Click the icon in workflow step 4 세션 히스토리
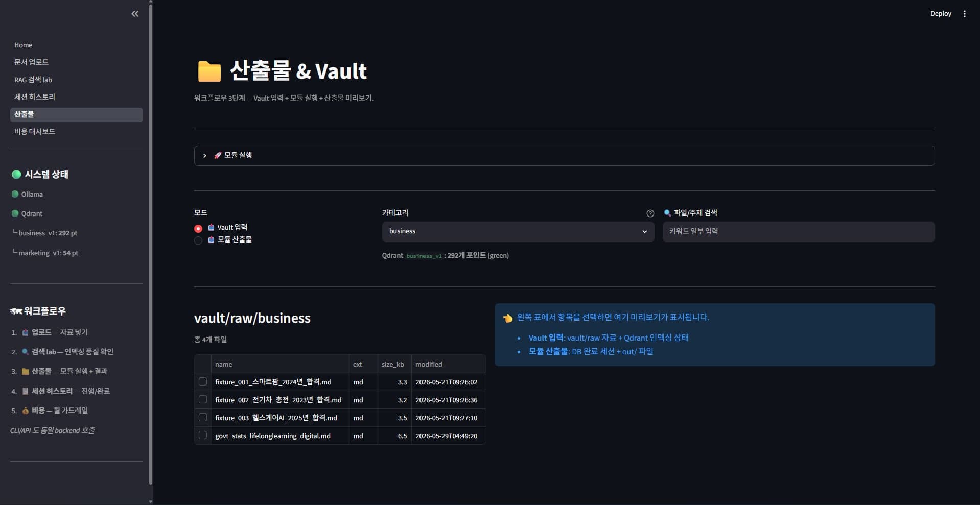 (25, 391)
